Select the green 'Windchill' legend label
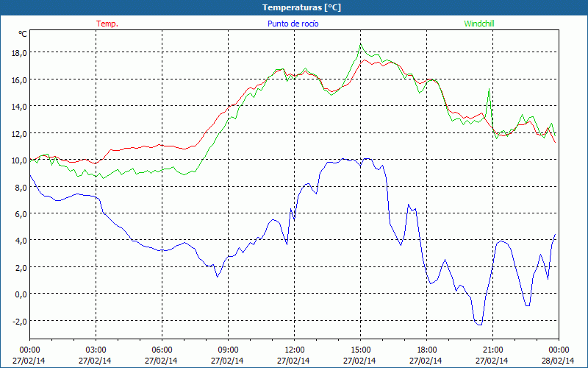 click(479, 24)
